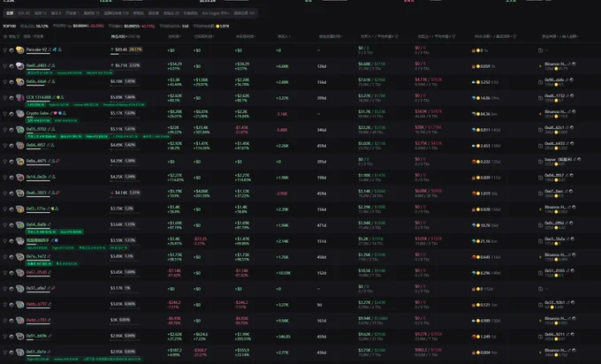Viewport: 601px width, 364px height.
Task: Click the avatar of wallet 0x61..0a1e
Action: [x=20, y=353]
